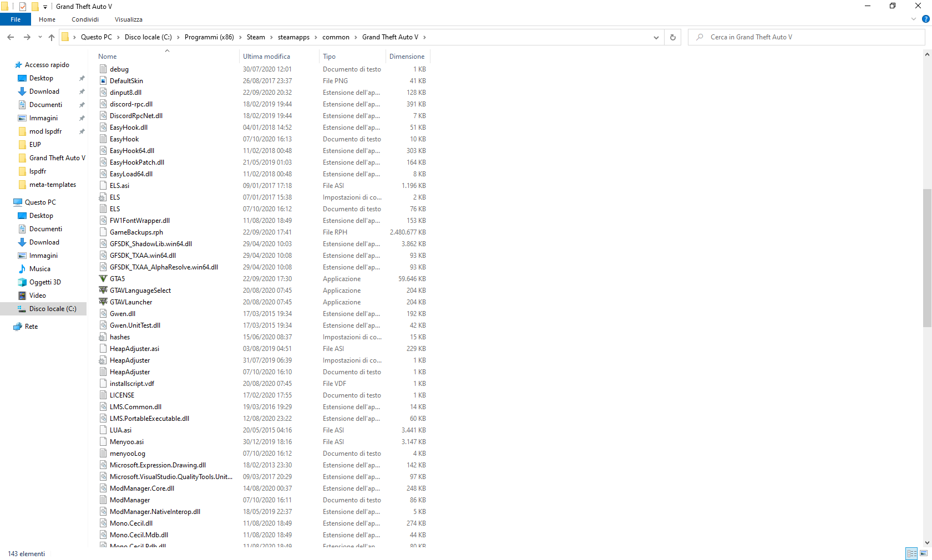Click the DefaultSkin PNG file icon
Screen dimensions: 932x560
tap(103, 81)
